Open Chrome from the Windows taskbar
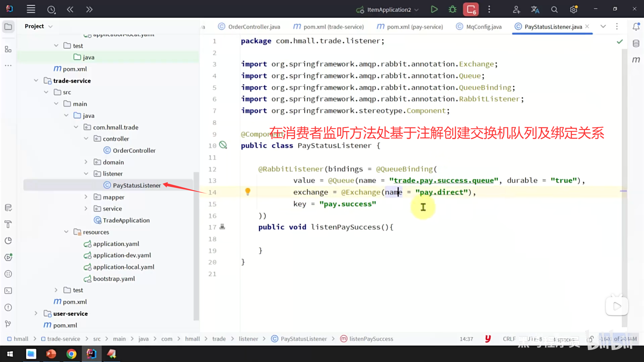The height and width of the screenshot is (362, 644). 71,354
